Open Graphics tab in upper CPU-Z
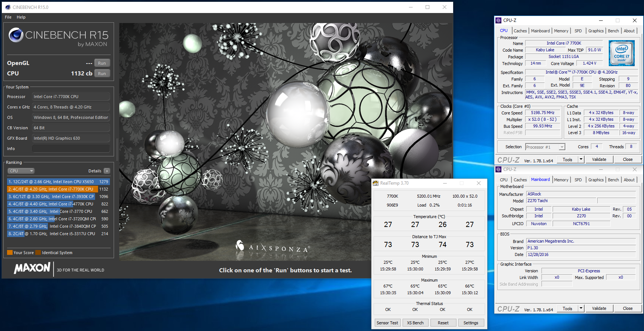 pos(596,31)
